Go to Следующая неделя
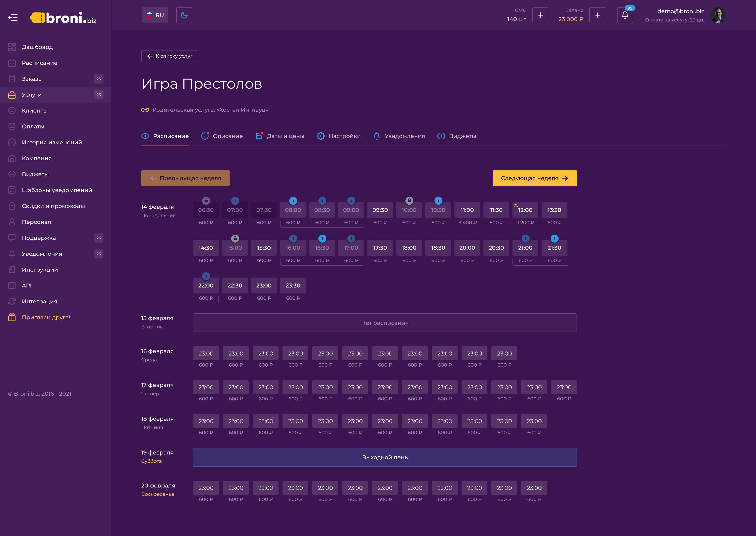Viewport: 756px width, 536px height. [x=535, y=178]
